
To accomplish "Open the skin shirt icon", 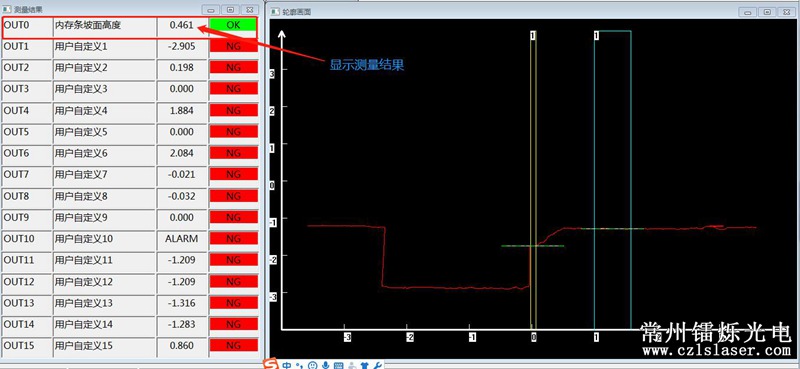I will (365, 365).
